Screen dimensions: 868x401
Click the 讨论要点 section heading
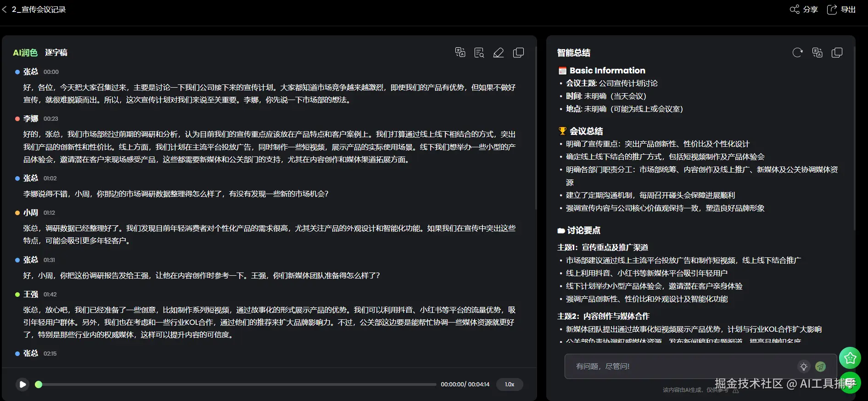point(584,230)
